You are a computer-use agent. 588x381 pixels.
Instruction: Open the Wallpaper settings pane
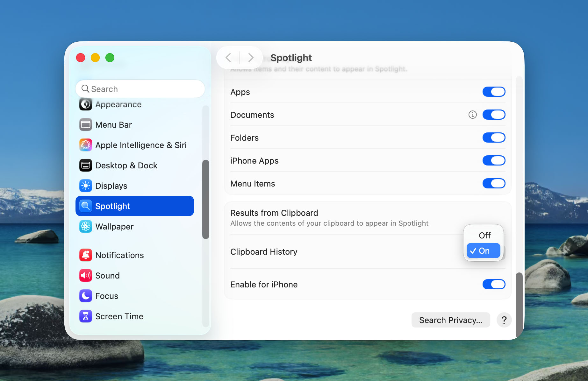134,226
